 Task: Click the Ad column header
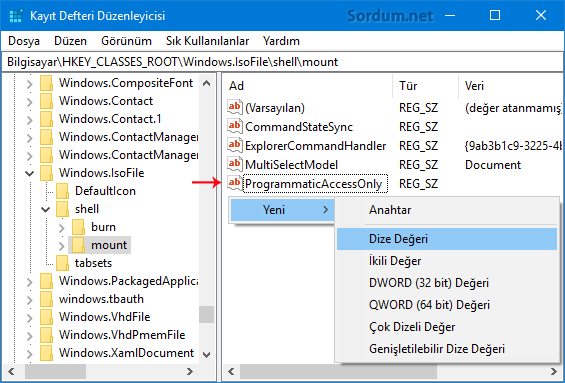point(307,86)
